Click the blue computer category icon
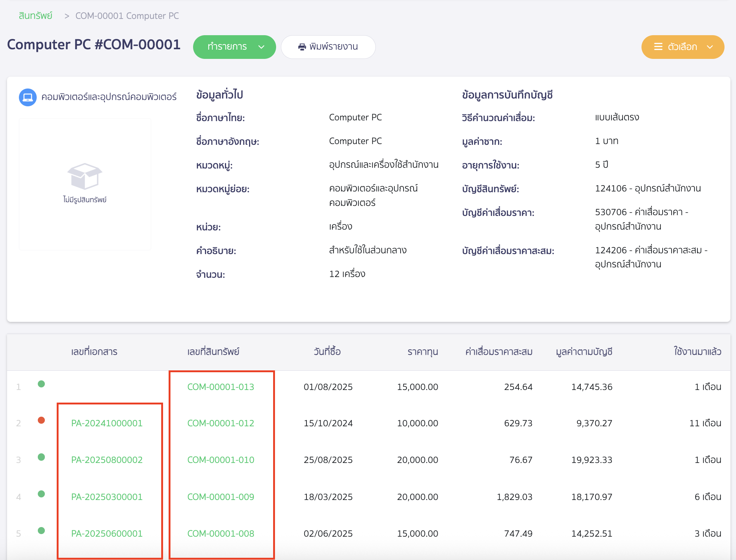The height and width of the screenshot is (560, 736). click(28, 97)
